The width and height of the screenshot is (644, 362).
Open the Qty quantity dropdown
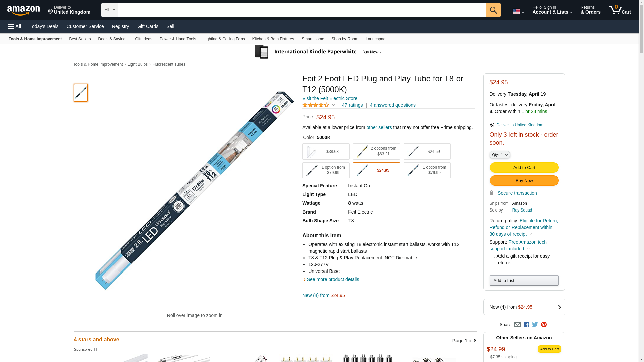[500, 155]
